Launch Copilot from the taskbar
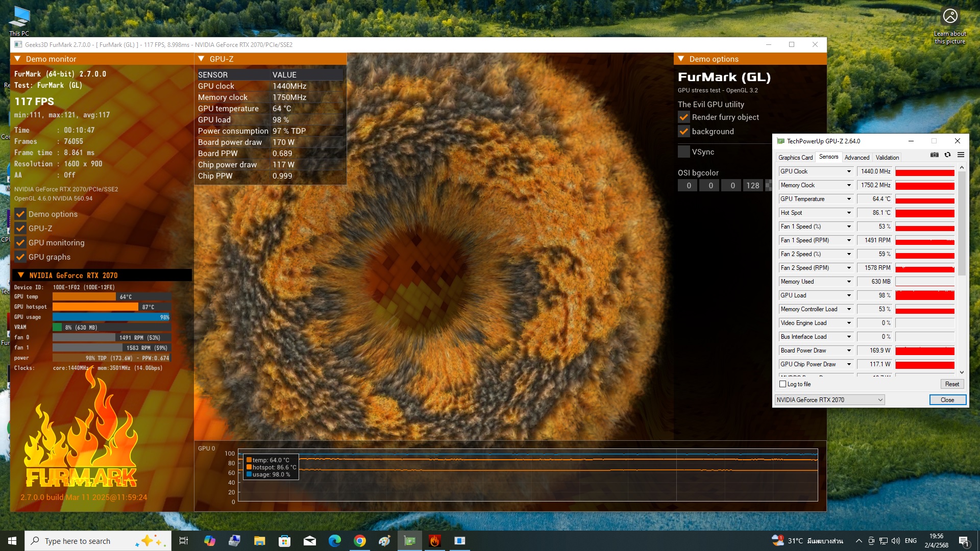 click(x=209, y=541)
